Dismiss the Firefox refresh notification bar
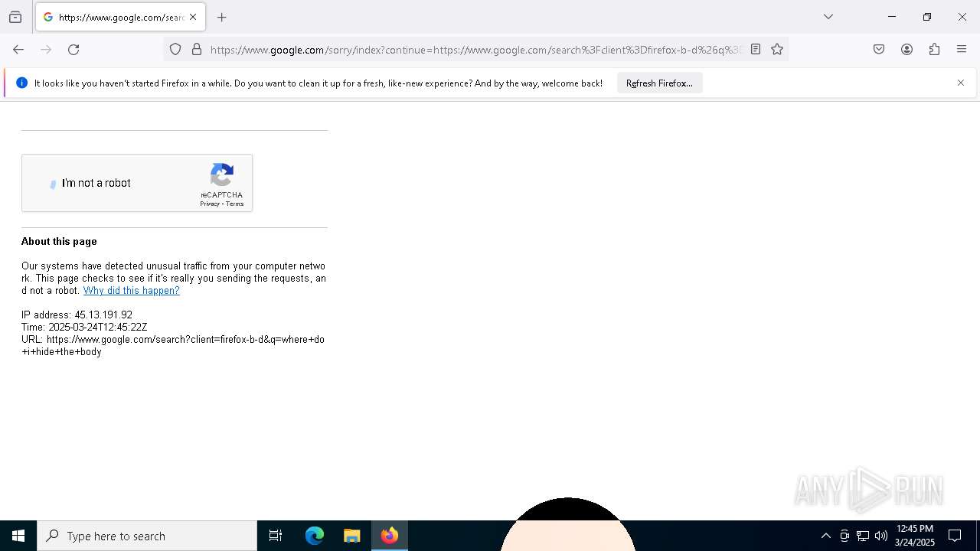This screenshot has height=551, width=980. [961, 83]
